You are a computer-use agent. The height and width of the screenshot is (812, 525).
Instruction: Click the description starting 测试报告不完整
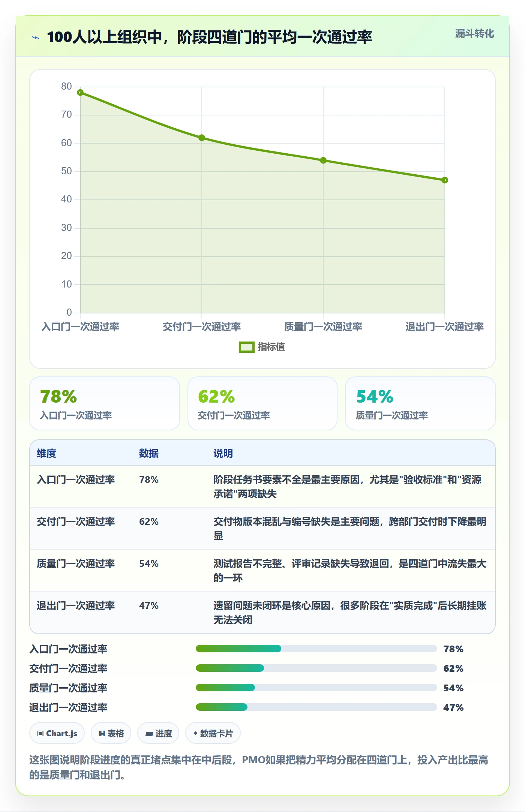350,571
